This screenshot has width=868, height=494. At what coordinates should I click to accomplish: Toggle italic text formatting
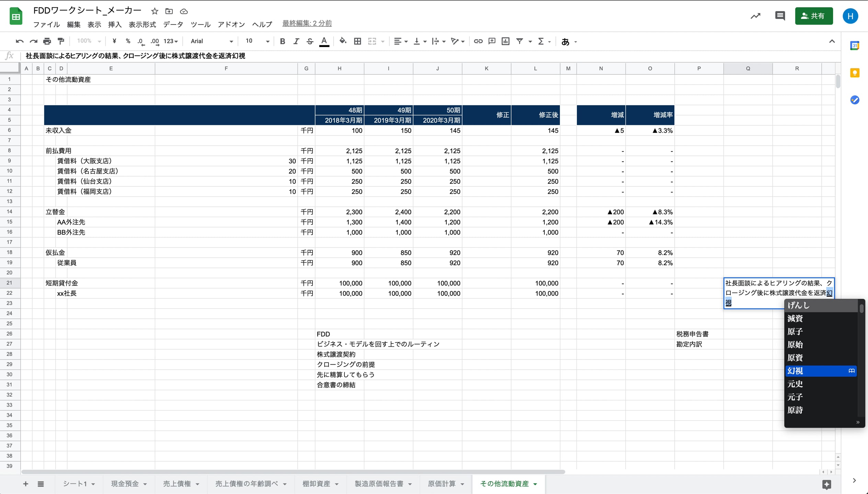[296, 41]
